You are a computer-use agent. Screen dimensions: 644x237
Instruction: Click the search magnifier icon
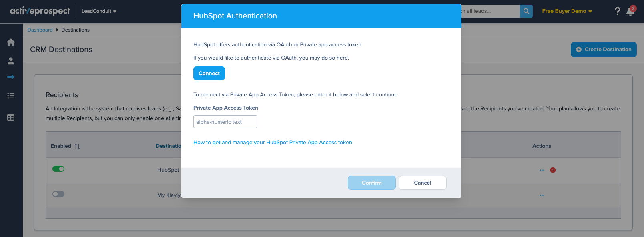526,11
